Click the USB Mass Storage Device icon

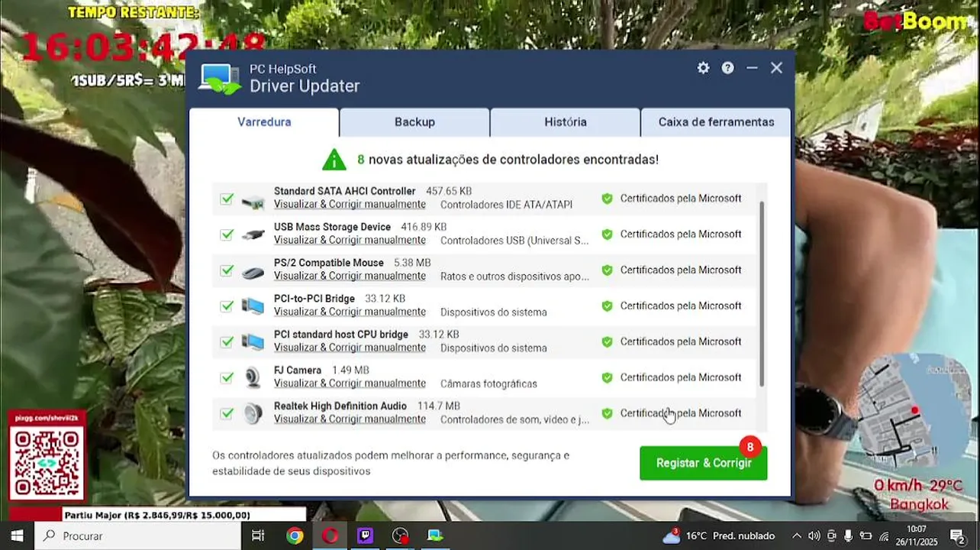tap(253, 235)
